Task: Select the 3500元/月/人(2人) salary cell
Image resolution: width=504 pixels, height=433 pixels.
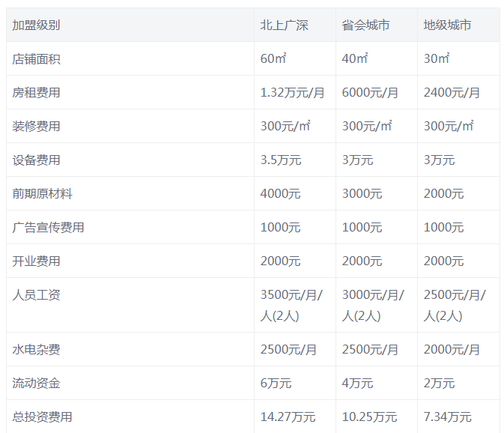Action: pos(291,305)
